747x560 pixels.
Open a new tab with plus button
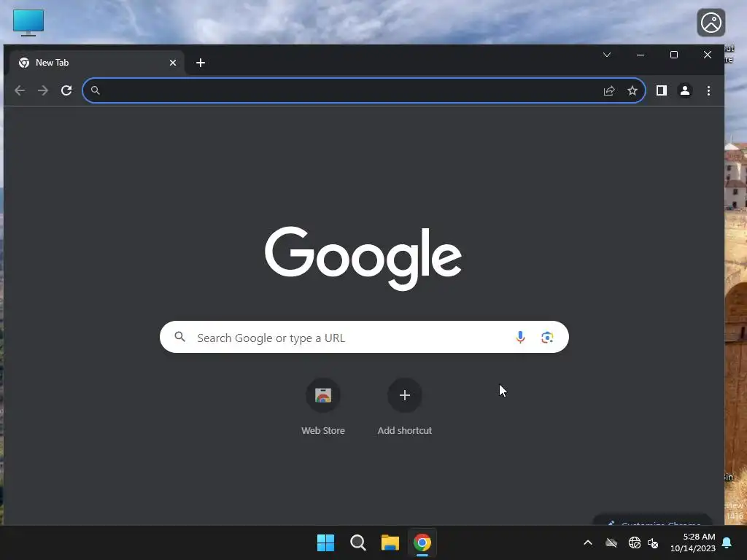201,63
